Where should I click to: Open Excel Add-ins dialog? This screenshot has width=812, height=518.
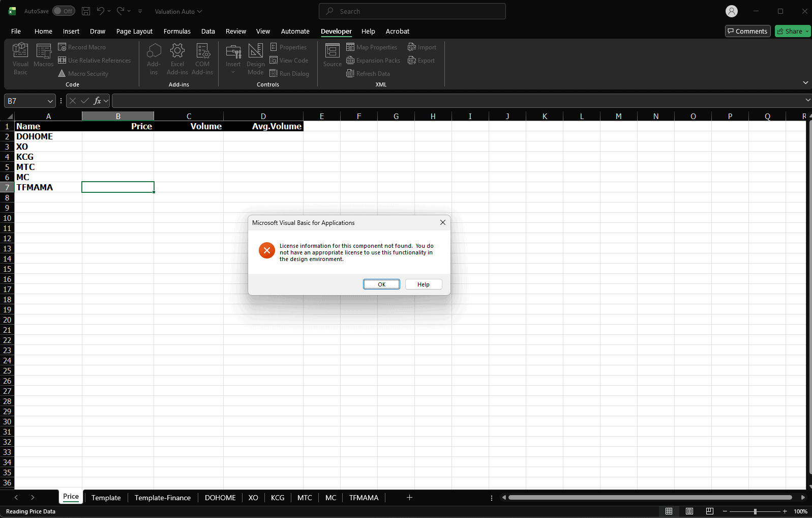[x=177, y=59]
